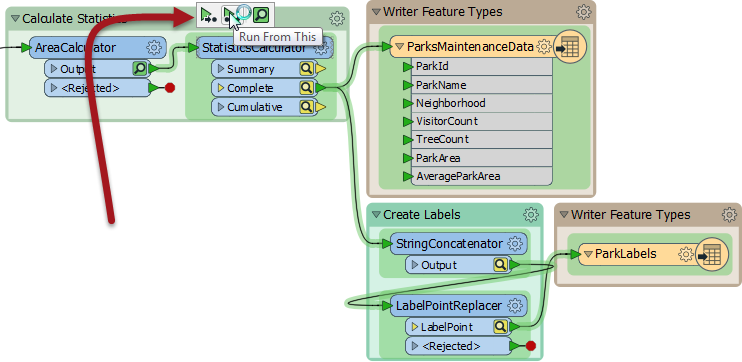The image size is (742, 362).
Task: Collapse the Create Labels bookmark
Action: (376, 214)
